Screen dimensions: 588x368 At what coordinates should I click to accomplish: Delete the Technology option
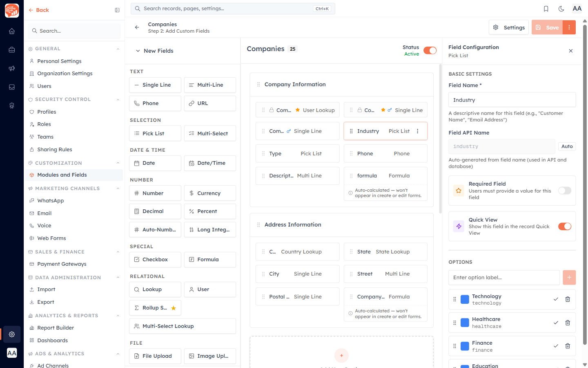[568, 299]
